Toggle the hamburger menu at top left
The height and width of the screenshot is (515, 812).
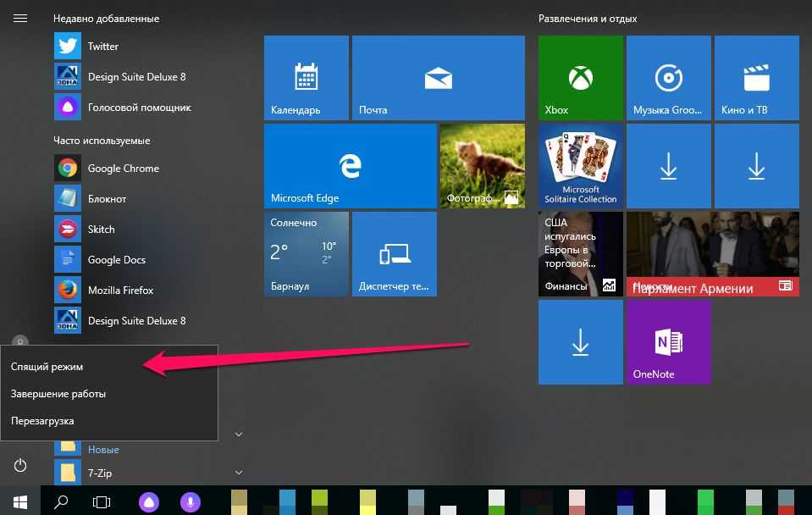(x=20, y=18)
